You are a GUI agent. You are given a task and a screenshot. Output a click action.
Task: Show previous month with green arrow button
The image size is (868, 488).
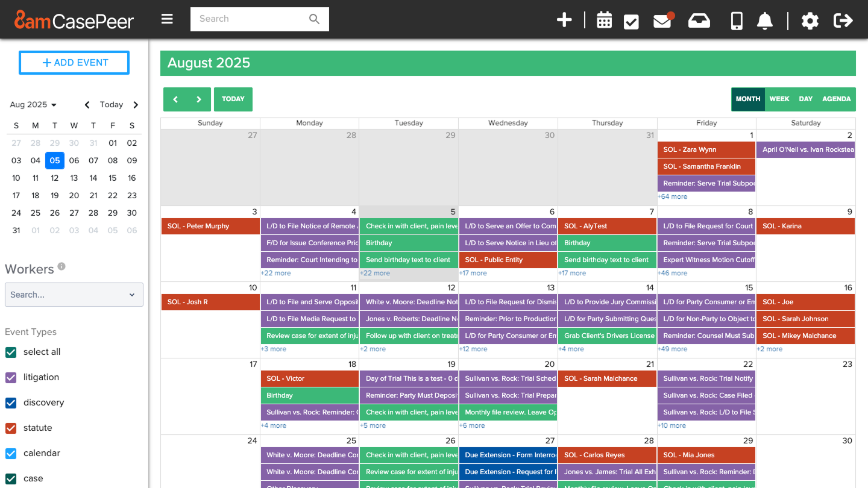tap(175, 99)
